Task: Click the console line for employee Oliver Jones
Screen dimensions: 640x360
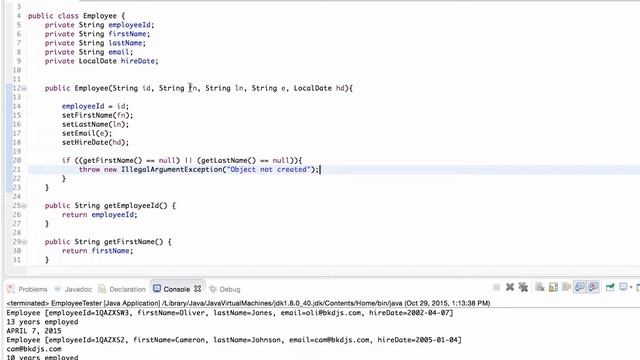Action: tap(230, 313)
